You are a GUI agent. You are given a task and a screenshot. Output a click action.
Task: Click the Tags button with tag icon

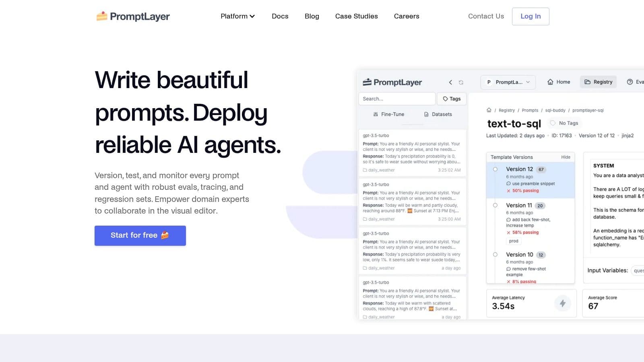[x=452, y=99]
